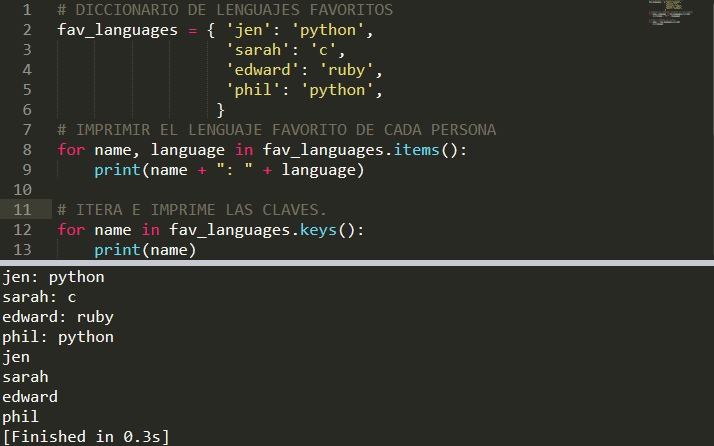Viewport: 714px width, 446px height.
Task: Select line number 13 in the gutter
Action: [22, 250]
